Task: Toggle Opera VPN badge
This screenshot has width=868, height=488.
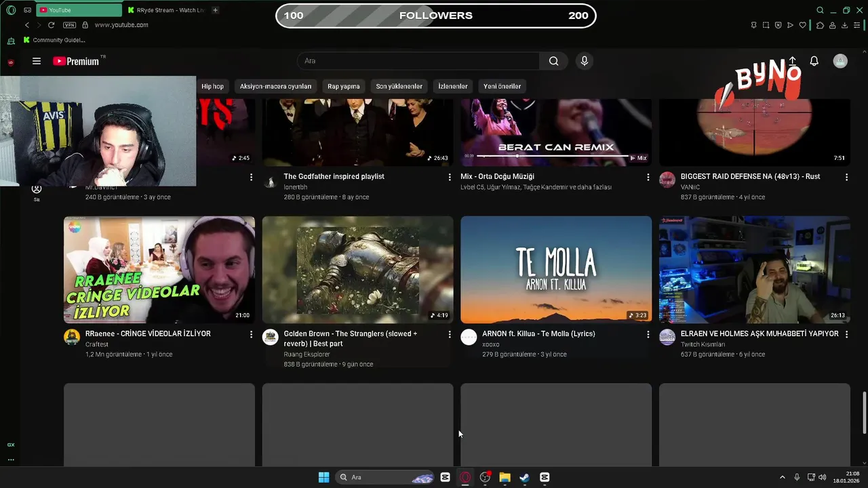Action: 69,25
